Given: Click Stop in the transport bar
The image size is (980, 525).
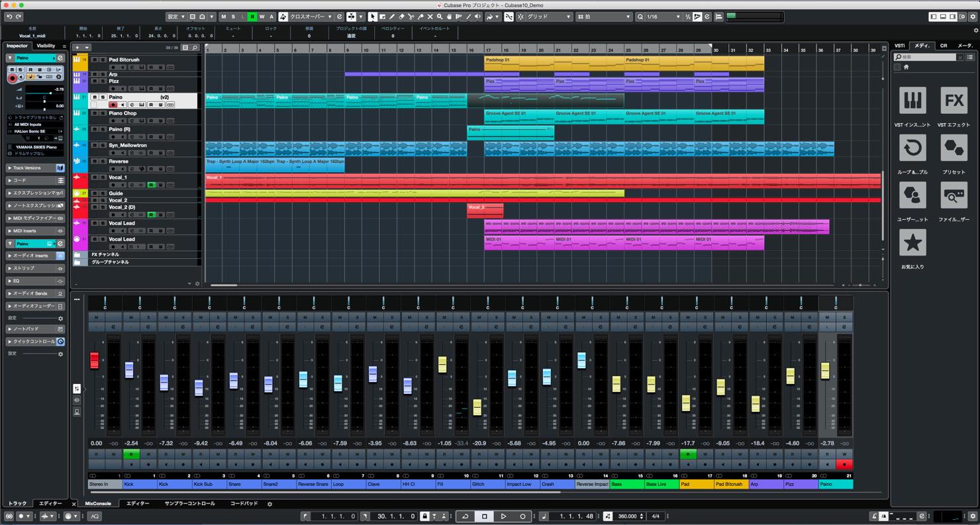Looking at the screenshot, I should tap(485, 516).
